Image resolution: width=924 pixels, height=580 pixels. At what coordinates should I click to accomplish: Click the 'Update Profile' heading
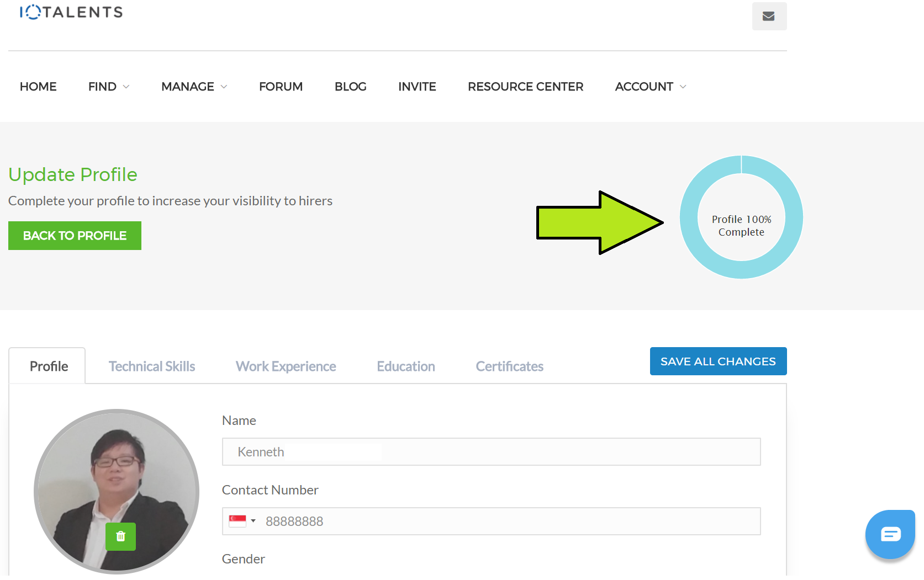pyautogui.click(x=73, y=174)
